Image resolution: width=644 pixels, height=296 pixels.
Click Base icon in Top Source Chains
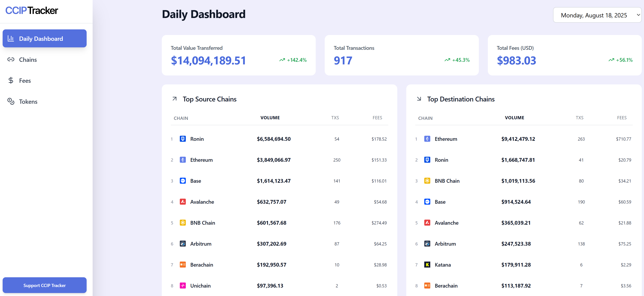[x=183, y=181]
